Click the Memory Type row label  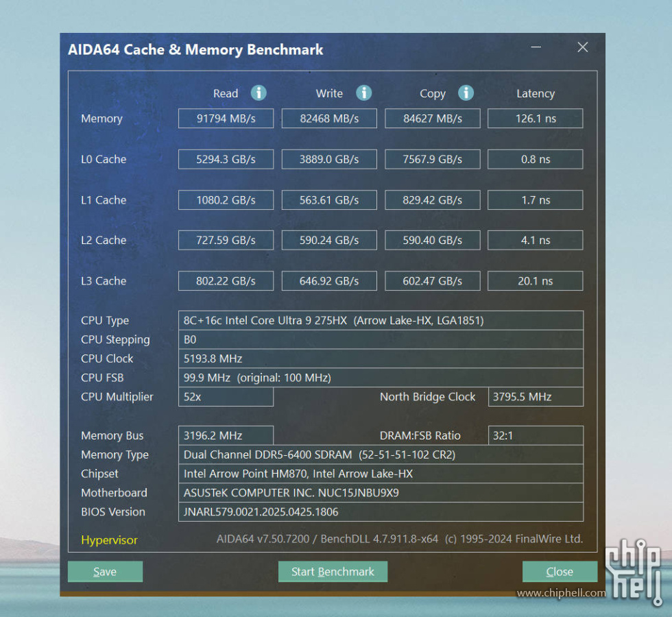click(x=115, y=455)
